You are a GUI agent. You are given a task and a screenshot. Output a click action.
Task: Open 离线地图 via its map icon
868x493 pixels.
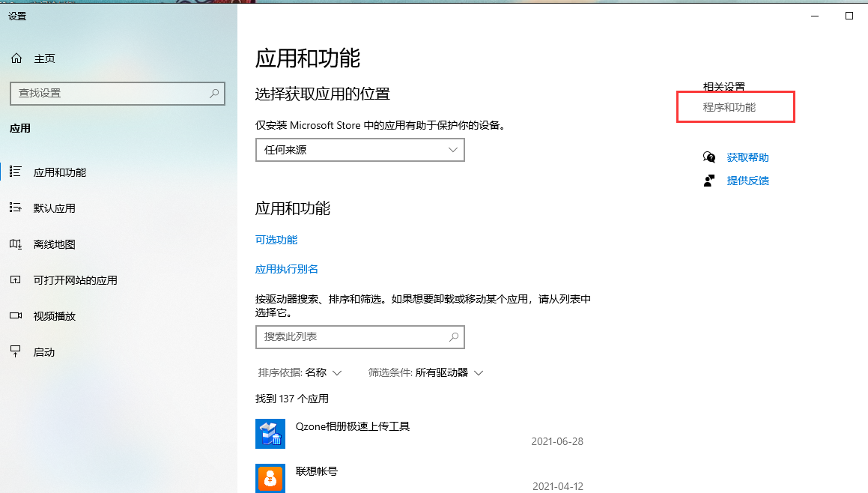(x=15, y=244)
